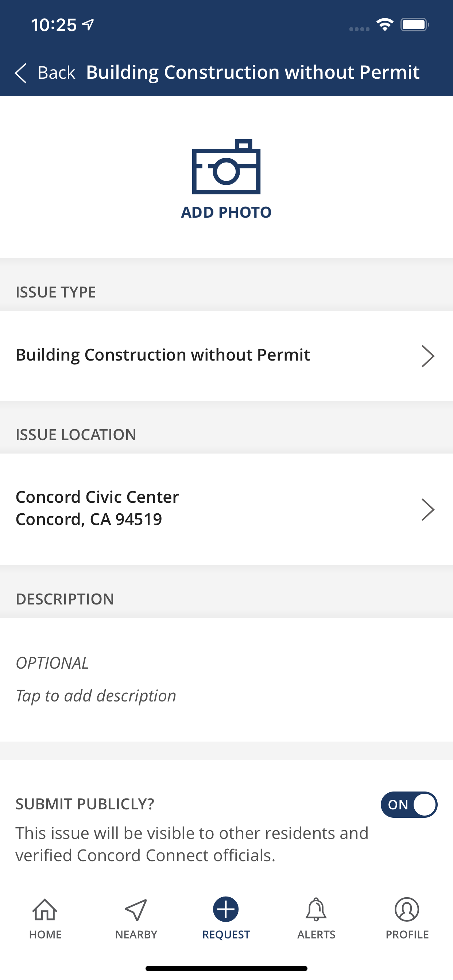Go Back to the previous screen
Screen dimensions: 453x980
pyautogui.click(x=45, y=72)
